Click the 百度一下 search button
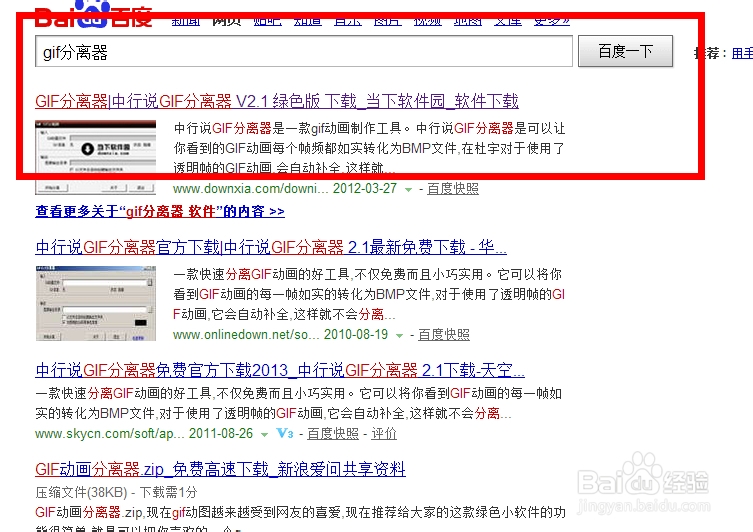The image size is (753, 532). [x=625, y=51]
